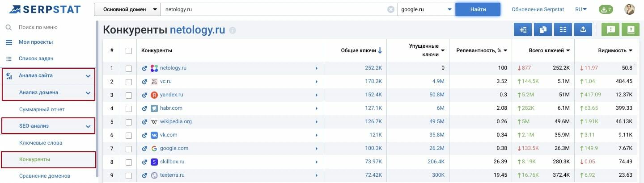644x183 pixels.
Task: Expand the arrow menu for google.com row
Action: point(317,149)
